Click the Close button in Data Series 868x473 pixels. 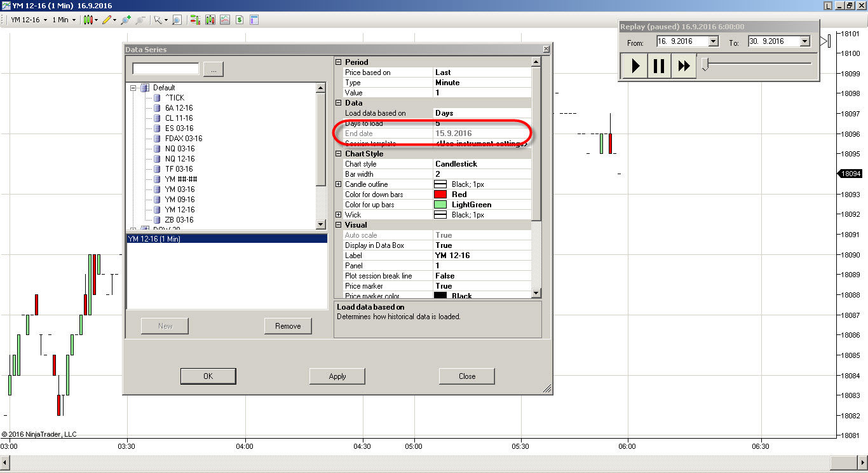pos(467,376)
